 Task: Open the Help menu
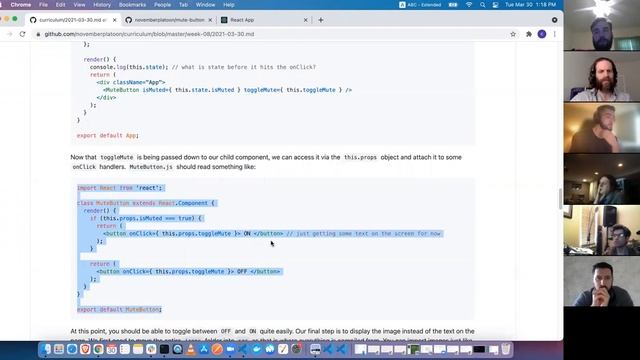[229, 4]
